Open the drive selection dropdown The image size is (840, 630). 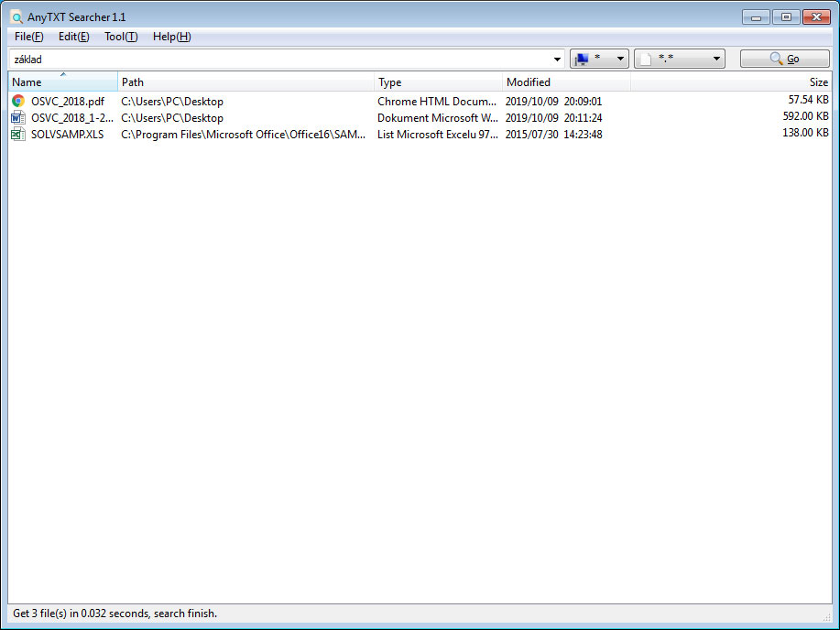[x=599, y=59]
